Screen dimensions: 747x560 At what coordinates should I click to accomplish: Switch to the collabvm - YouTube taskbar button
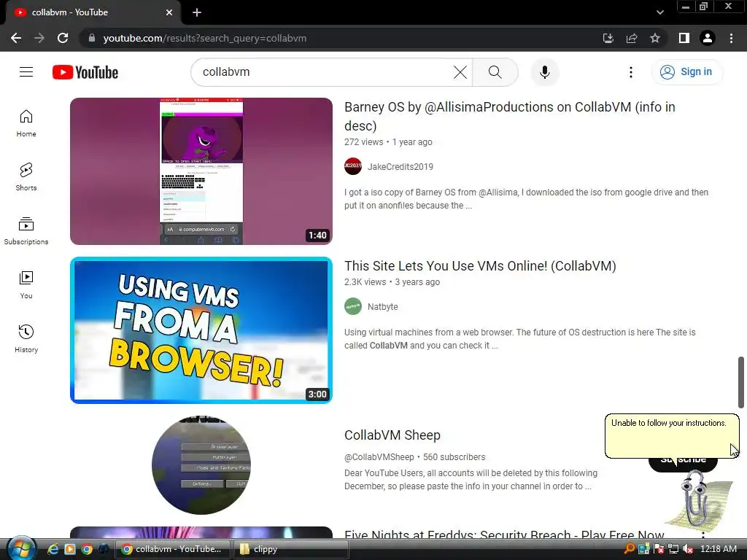click(172, 549)
